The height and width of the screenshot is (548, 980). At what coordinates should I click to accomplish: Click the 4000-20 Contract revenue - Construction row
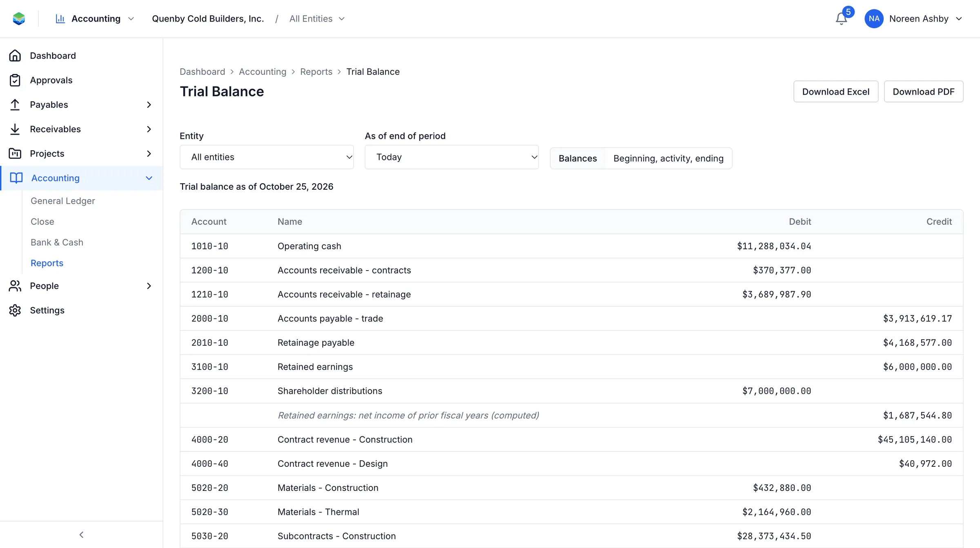point(571,439)
